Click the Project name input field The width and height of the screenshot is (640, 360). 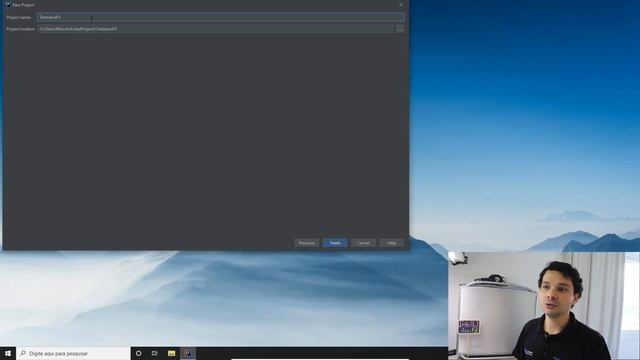(x=220, y=17)
